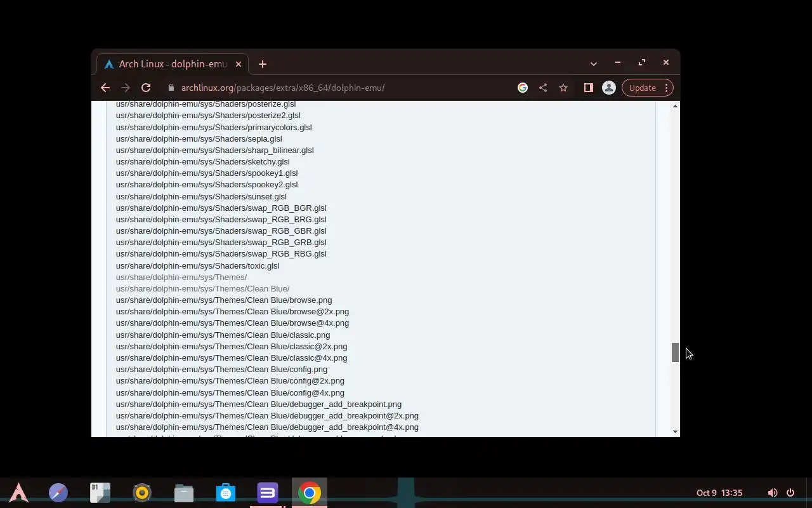
Task: Click the debugger_add_breakpoint@2x.png entry
Action: [267, 415]
